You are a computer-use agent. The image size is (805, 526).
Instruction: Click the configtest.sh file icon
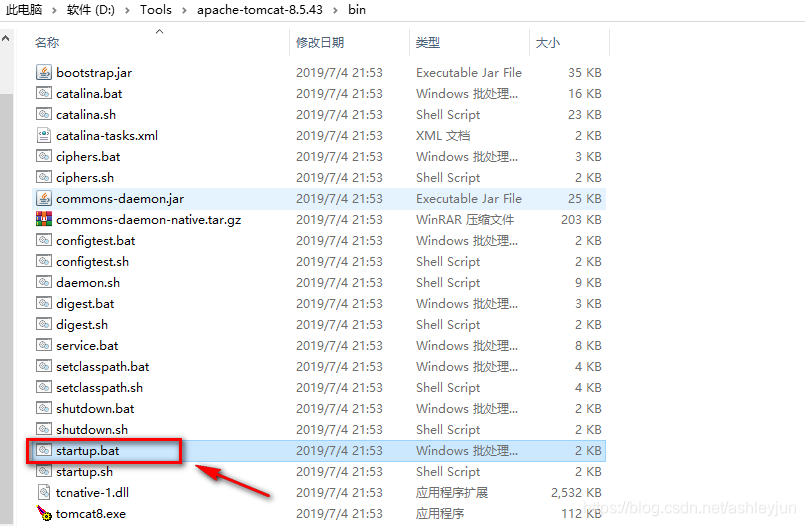pyautogui.click(x=44, y=261)
